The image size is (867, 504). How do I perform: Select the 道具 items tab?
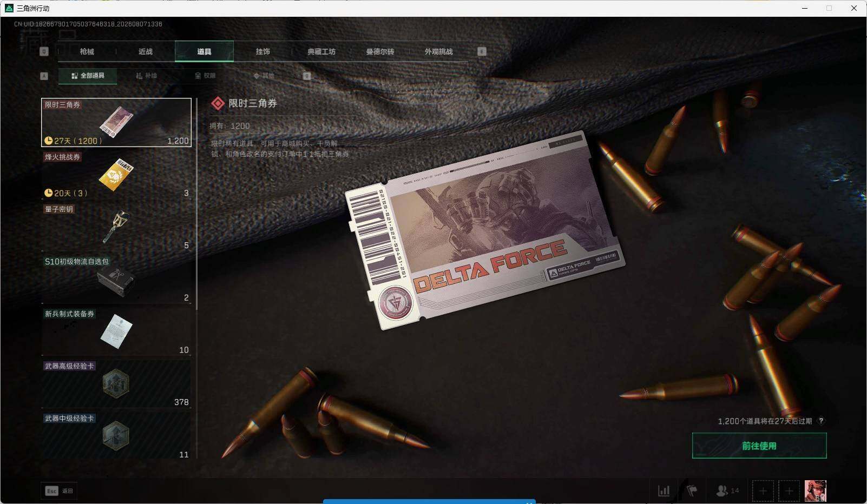[x=204, y=51]
